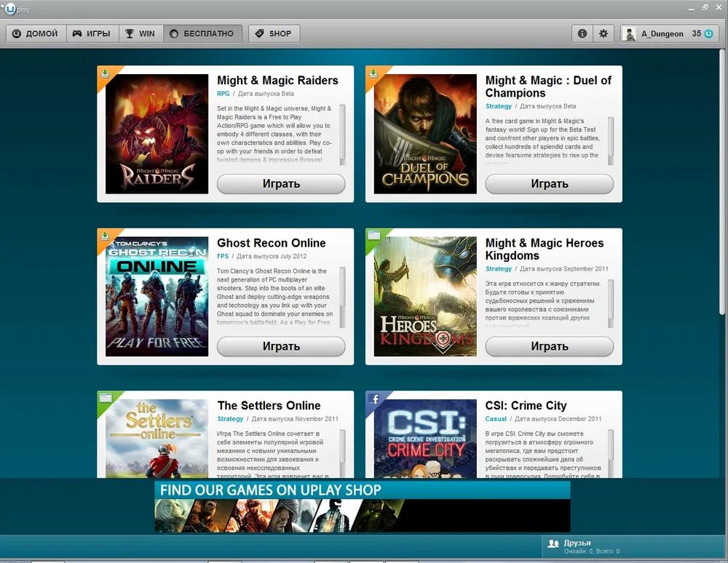Viewport: 728px width, 563px height.
Task: Click the Casual genre link
Action: tap(496, 419)
